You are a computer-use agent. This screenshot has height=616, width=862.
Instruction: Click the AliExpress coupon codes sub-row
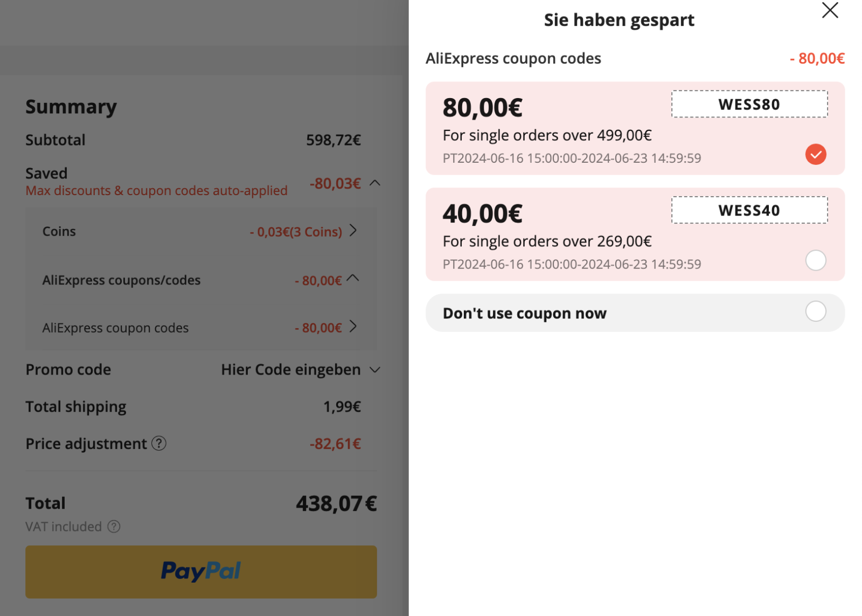click(116, 328)
